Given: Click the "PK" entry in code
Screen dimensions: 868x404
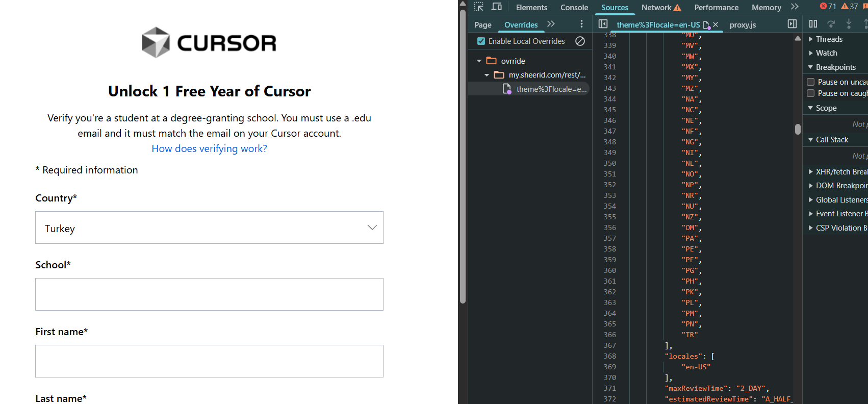Looking at the screenshot, I should click(x=690, y=292).
